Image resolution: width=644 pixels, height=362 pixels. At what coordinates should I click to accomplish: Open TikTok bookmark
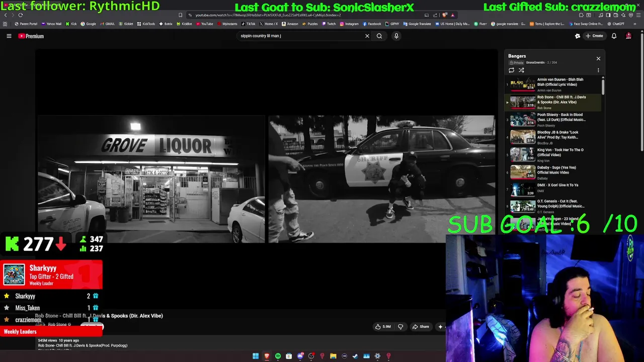tap(249, 24)
